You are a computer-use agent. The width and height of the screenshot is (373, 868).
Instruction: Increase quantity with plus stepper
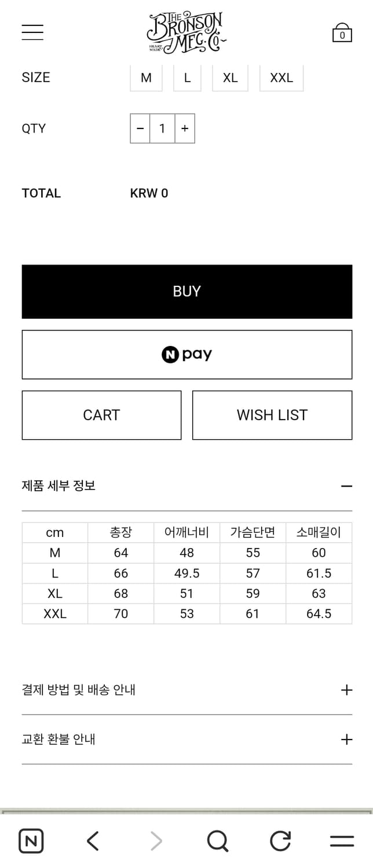click(184, 128)
